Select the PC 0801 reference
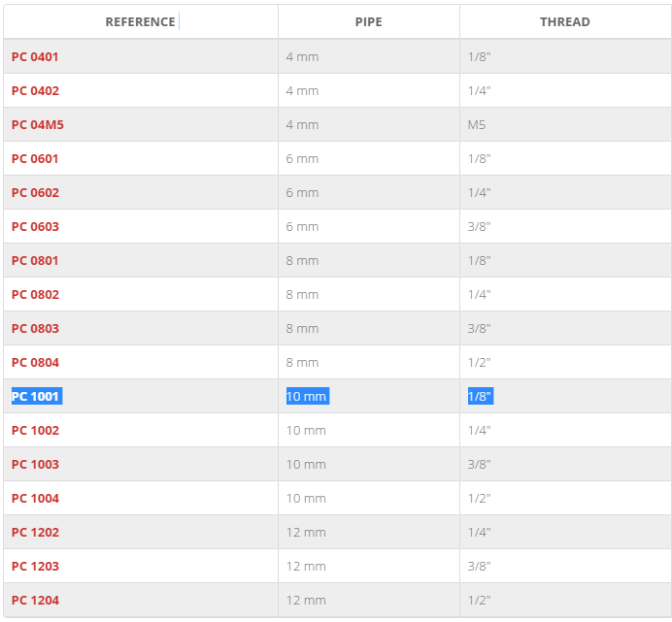This screenshot has height=622, width=672. click(x=35, y=260)
